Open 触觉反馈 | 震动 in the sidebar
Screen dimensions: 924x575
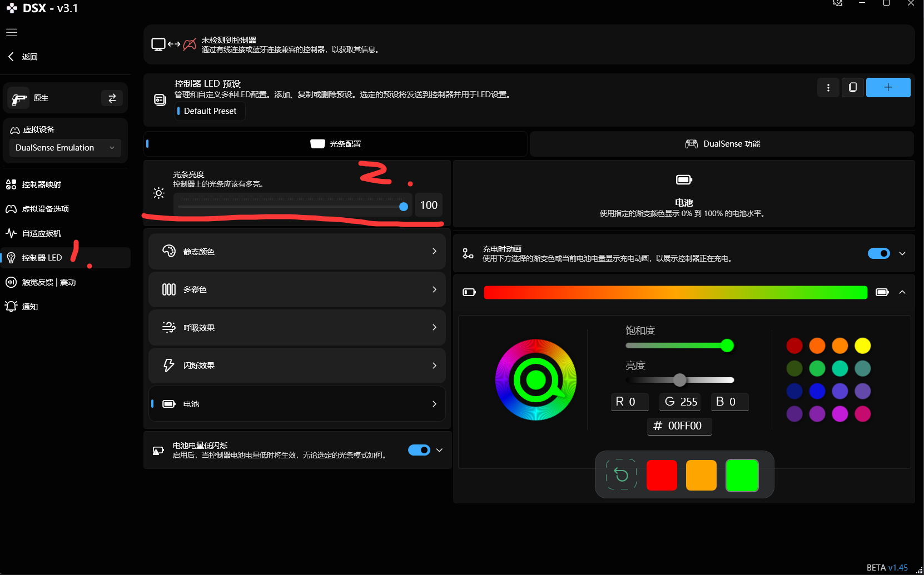click(x=65, y=282)
